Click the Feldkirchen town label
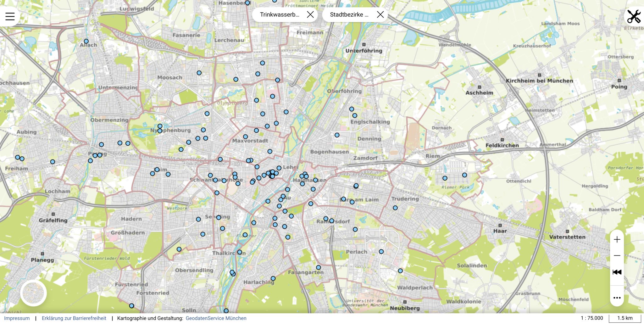 [x=502, y=145]
